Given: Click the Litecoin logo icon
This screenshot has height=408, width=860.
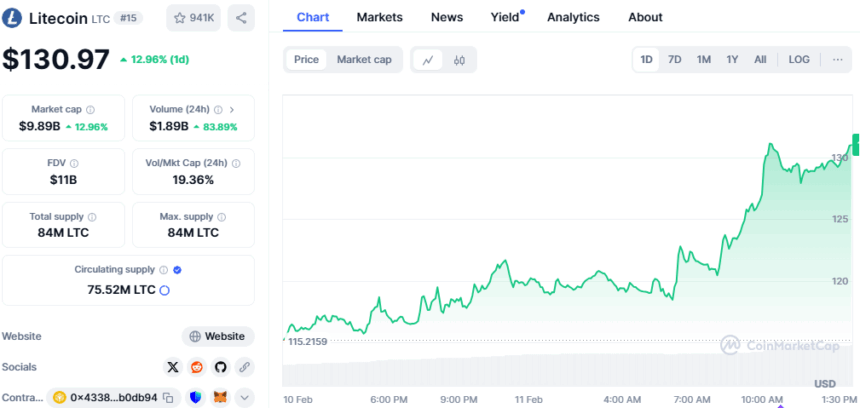Looking at the screenshot, I should point(12,18).
